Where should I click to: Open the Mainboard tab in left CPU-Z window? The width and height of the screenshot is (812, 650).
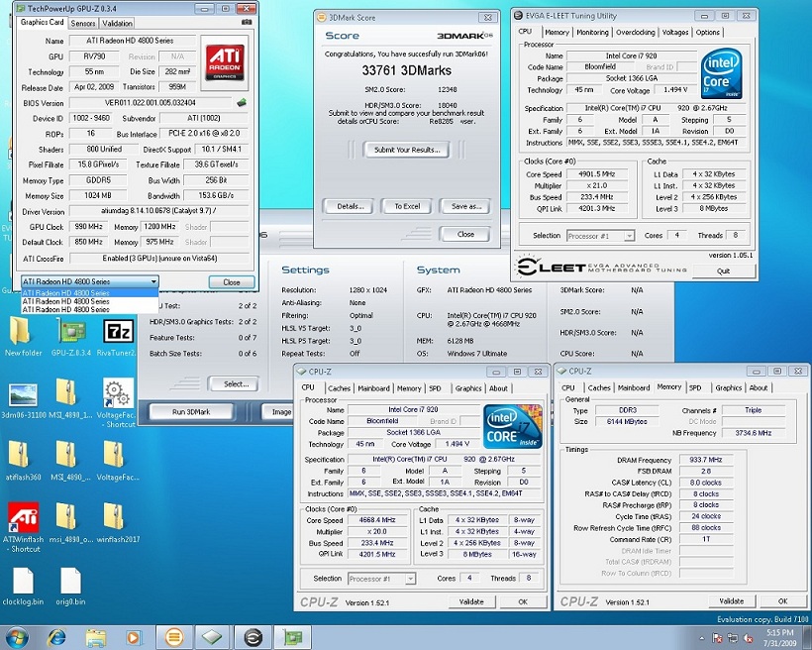(373, 388)
